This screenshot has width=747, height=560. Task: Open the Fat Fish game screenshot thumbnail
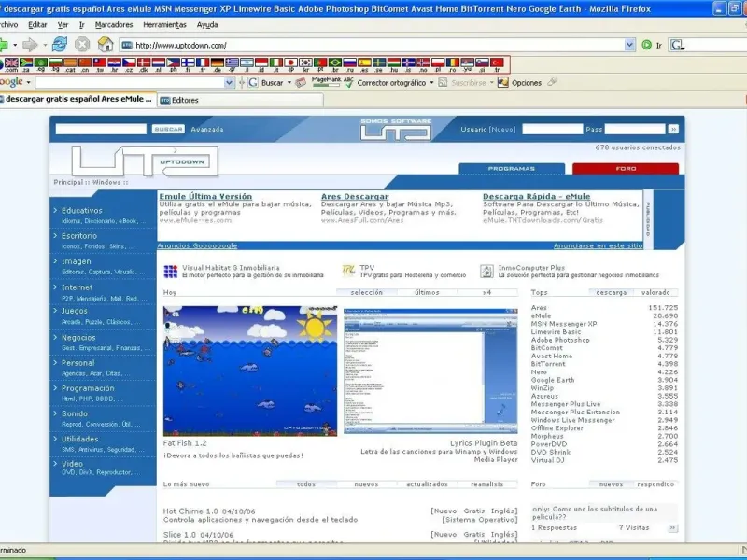(x=250, y=371)
